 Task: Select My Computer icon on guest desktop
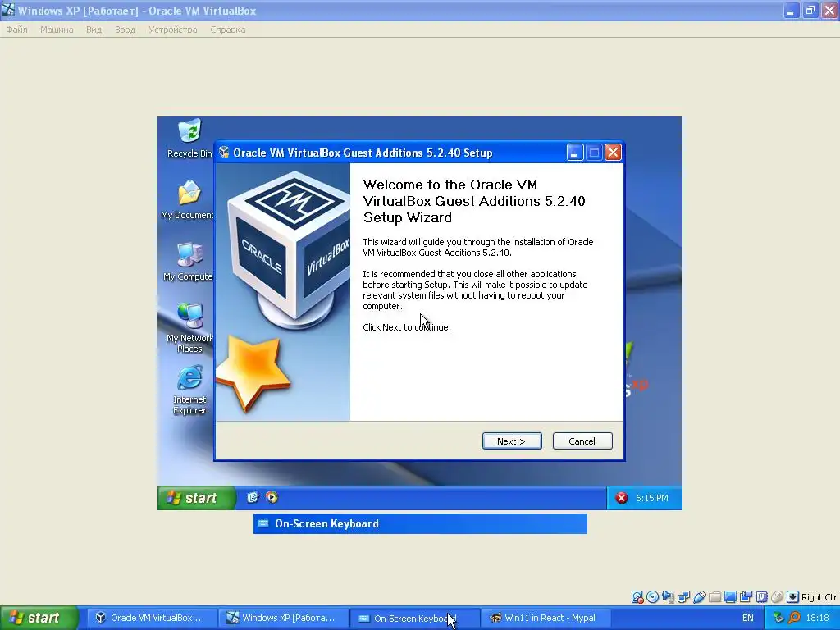coord(188,262)
